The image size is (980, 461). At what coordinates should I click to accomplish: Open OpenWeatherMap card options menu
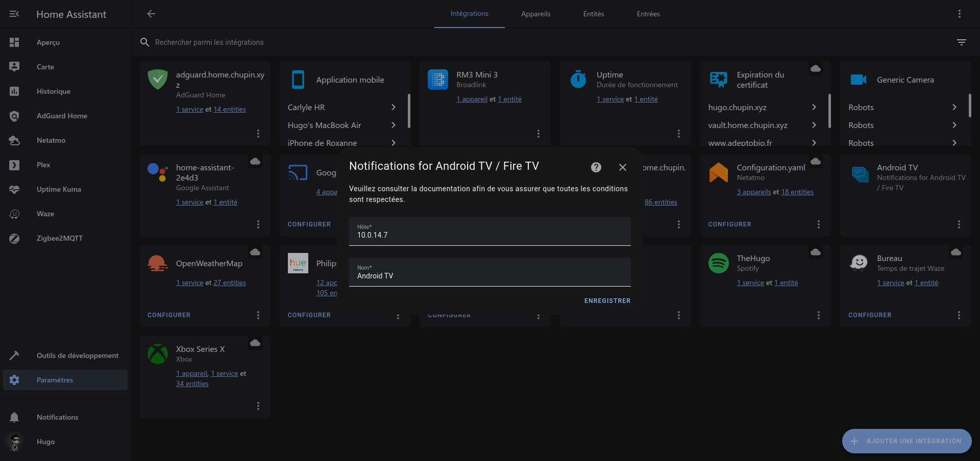(x=258, y=315)
